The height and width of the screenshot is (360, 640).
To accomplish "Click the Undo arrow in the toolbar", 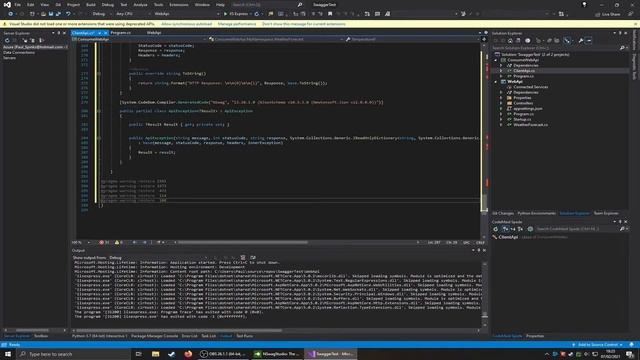I will [x=68, y=14].
